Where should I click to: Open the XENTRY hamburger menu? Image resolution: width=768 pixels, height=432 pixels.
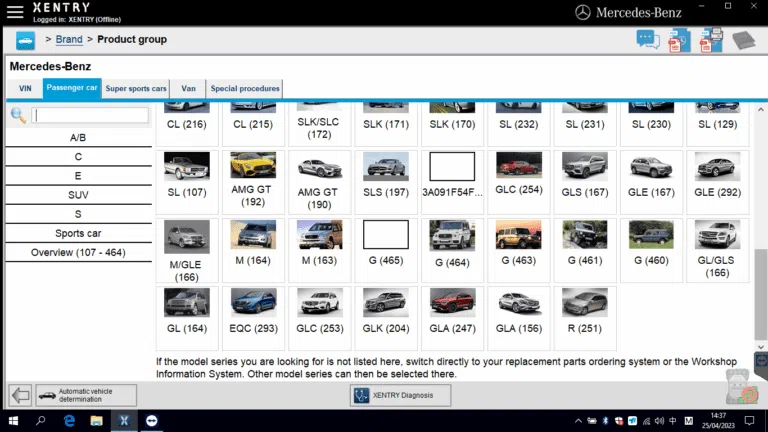[15, 12]
